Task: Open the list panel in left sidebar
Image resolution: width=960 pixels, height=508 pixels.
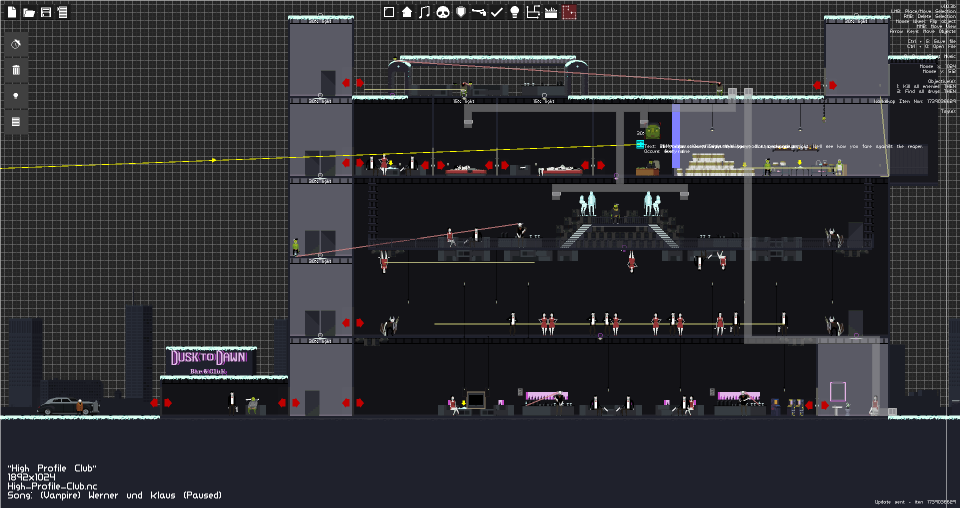Action: coord(16,122)
